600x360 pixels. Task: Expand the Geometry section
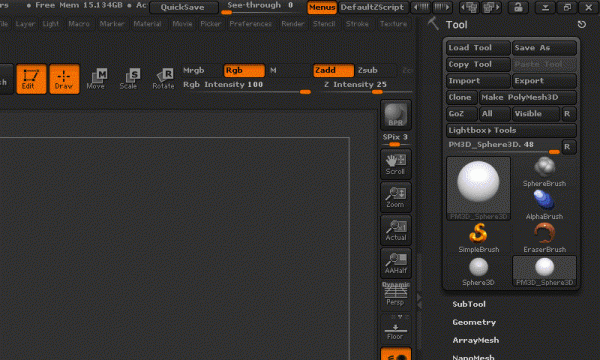[x=474, y=322]
